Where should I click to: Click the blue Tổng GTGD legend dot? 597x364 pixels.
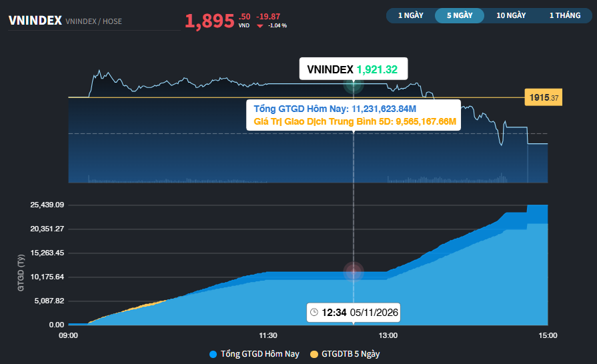point(213,355)
